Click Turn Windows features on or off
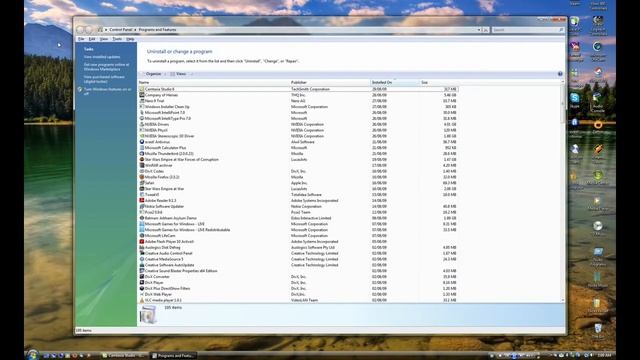The height and width of the screenshot is (360, 640). 107,91
